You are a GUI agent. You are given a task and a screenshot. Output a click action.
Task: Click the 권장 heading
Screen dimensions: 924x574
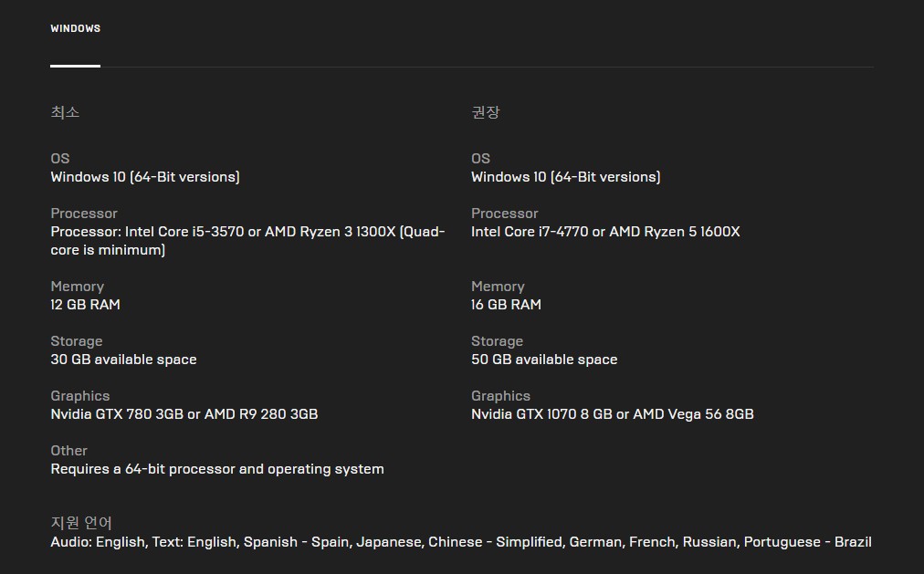coord(486,112)
